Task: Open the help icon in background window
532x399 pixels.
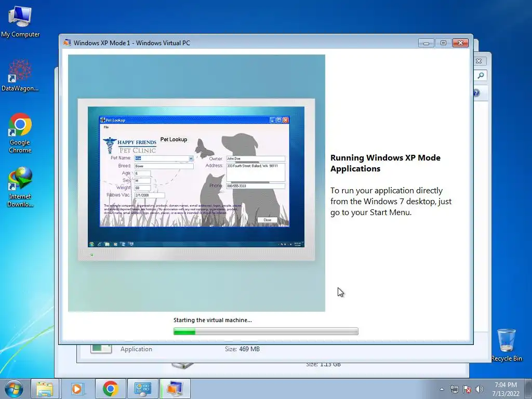Action: [x=476, y=93]
